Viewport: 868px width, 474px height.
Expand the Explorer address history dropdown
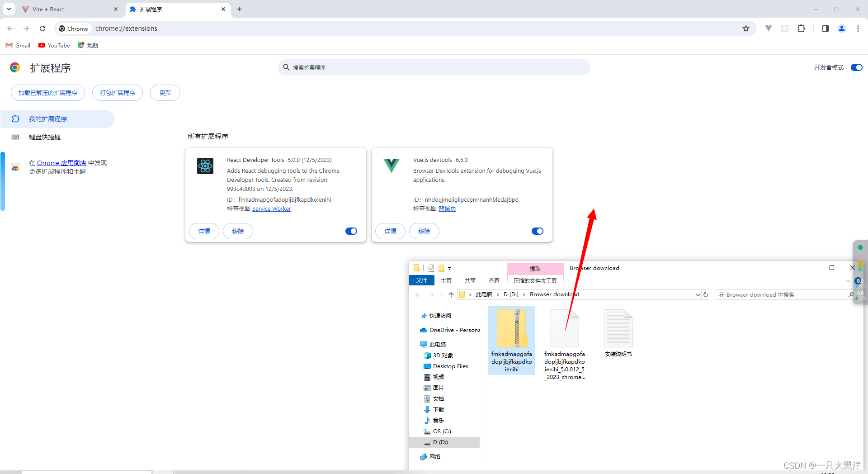pyautogui.click(x=698, y=294)
